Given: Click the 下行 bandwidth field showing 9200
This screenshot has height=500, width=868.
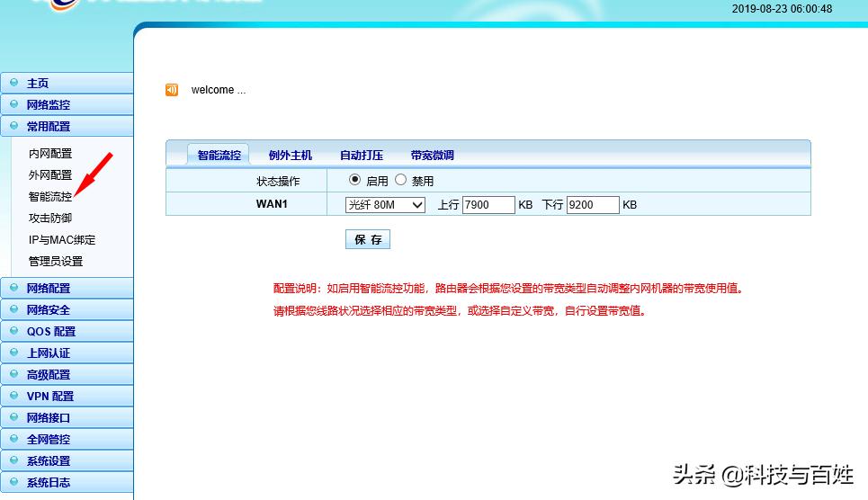Looking at the screenshot, I should pyautogui.click(x=593, y=205).
